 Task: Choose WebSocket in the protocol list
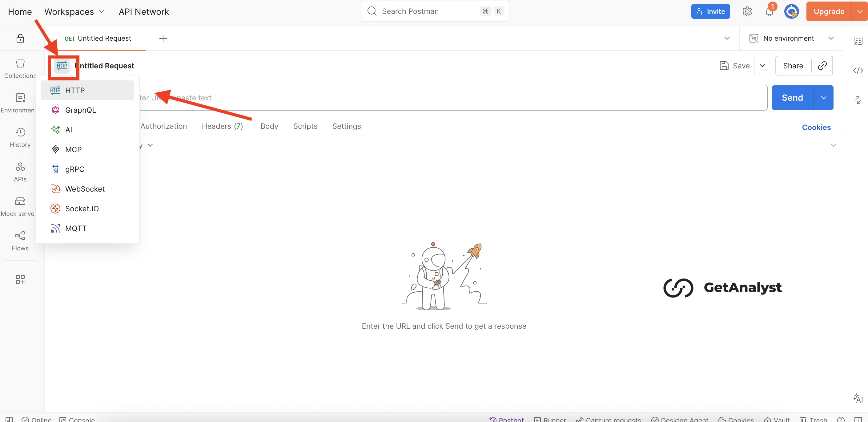85,189
